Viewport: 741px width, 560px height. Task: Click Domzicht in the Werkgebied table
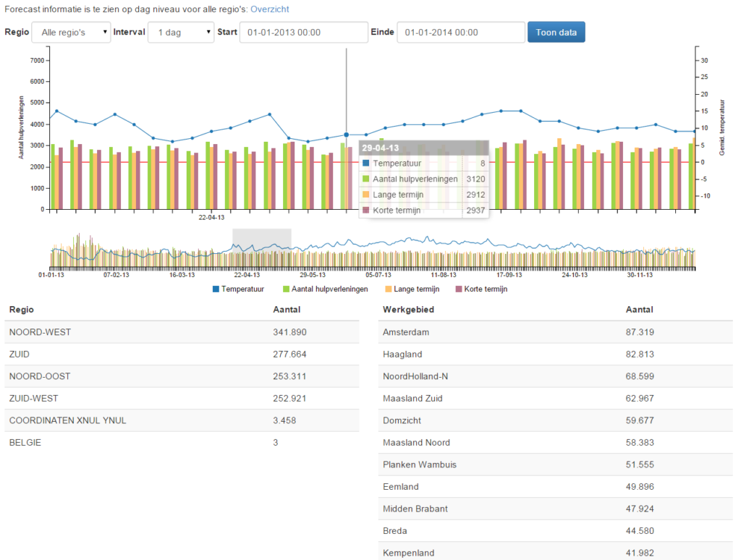pos(402,420)
